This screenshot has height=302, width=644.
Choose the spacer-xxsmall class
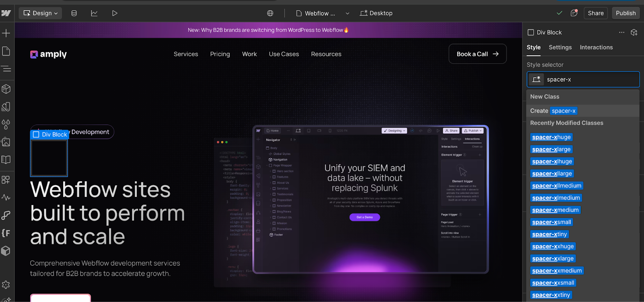tap(553, 283)
